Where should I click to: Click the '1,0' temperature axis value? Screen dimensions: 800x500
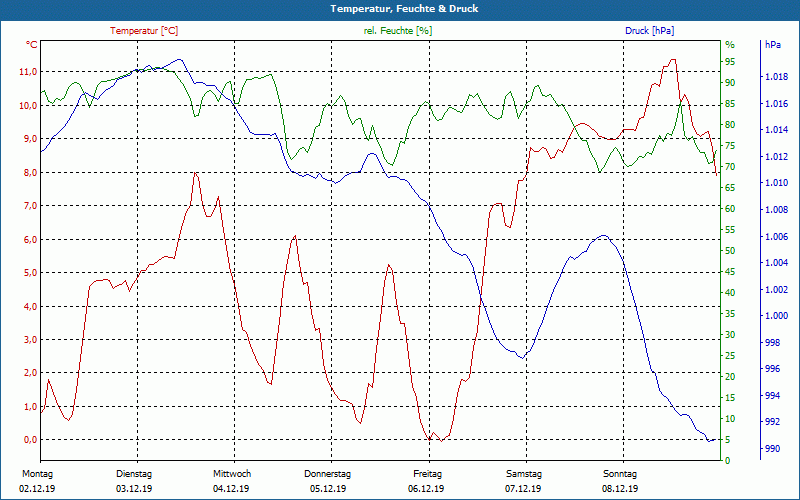(x=30, y=407)
